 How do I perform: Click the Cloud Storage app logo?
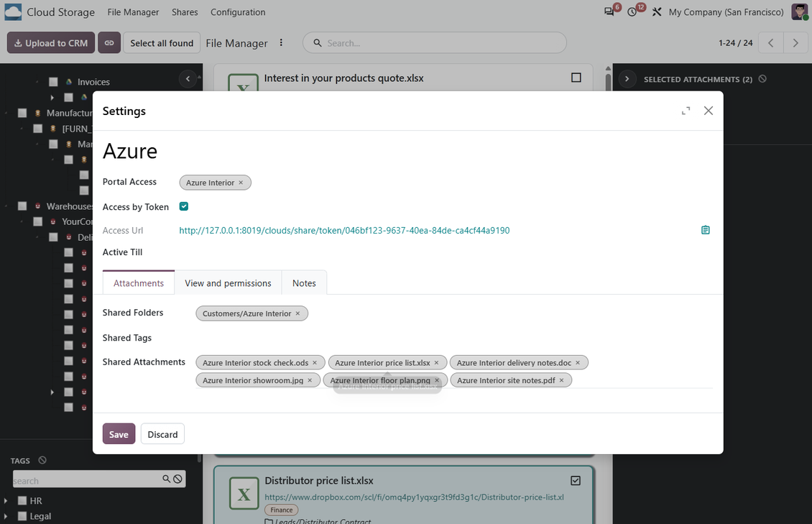(x=13, y=12)
